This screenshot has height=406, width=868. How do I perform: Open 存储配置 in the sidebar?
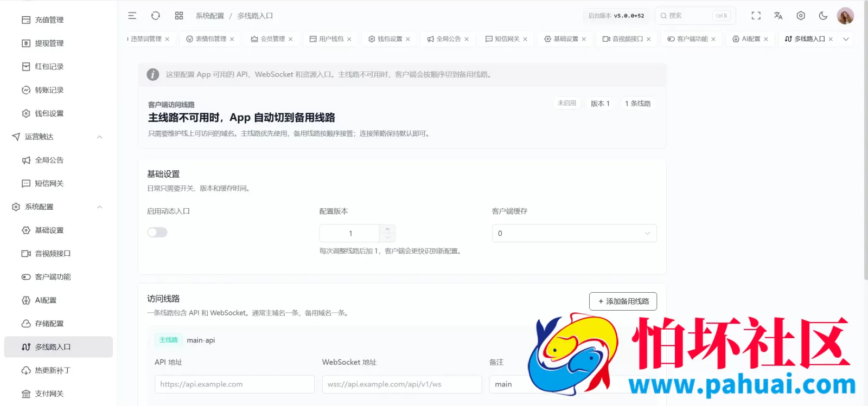(58, 323)
